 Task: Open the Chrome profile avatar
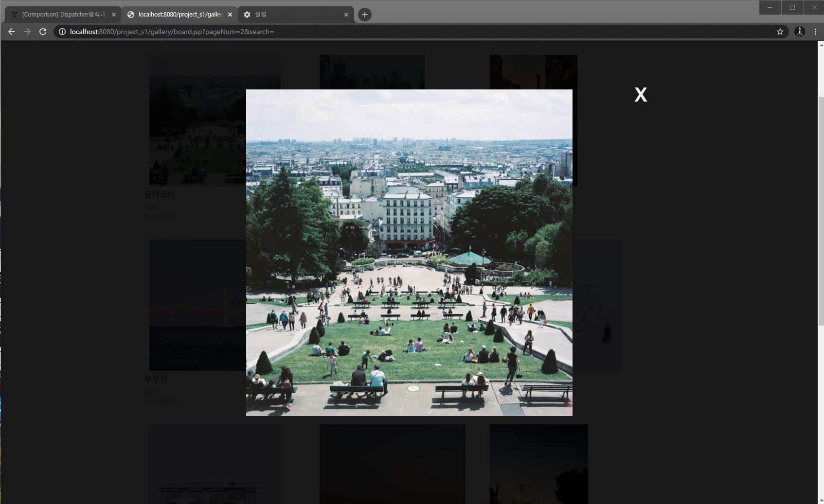pyautogui.click(x=800, y=32)
